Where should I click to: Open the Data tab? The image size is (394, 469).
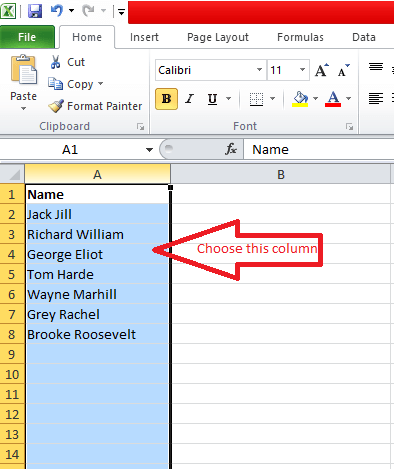pyautogui.click(x=364, y=37)
